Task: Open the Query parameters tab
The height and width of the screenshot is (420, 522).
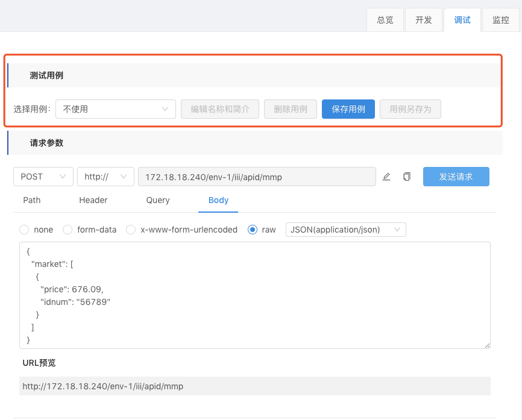Action: (158, 200)
